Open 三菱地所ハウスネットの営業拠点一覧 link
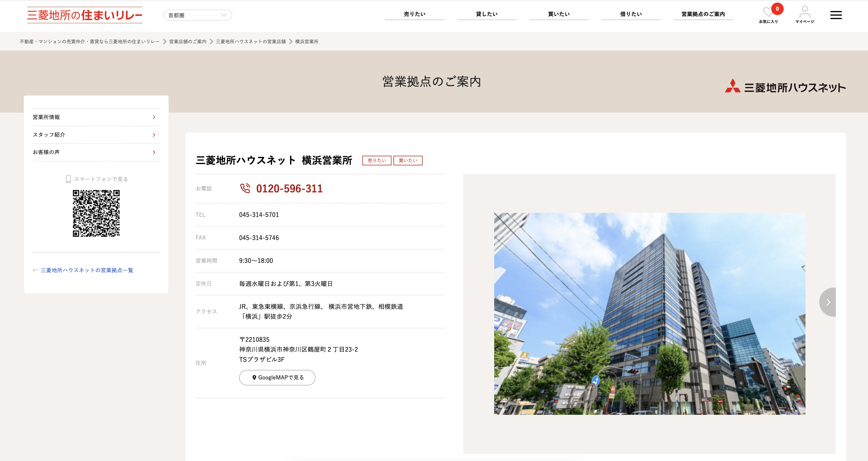This screenshot has height=461, width=868. 87,270
